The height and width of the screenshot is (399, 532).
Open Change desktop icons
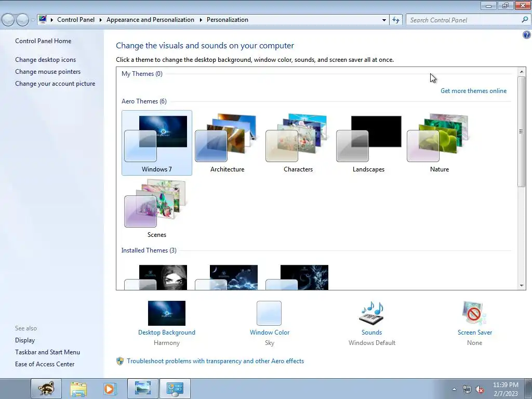tap(46, 60)
